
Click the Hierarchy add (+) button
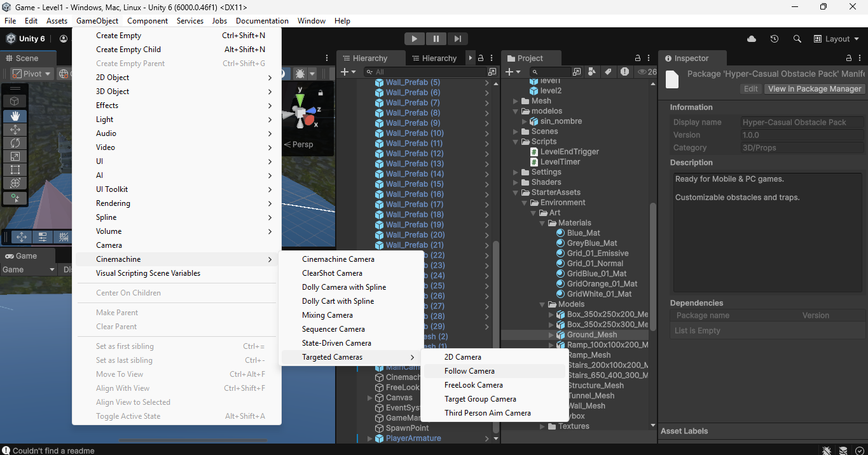(x=348, y=72)
